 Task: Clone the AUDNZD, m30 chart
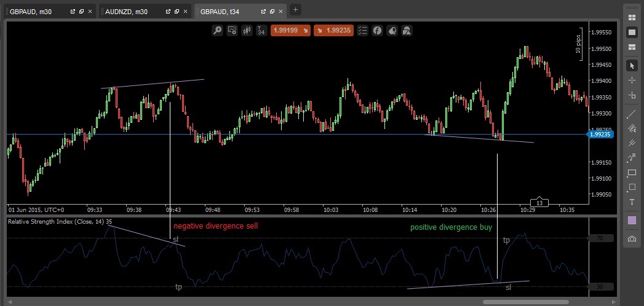[x=177, y=12]
